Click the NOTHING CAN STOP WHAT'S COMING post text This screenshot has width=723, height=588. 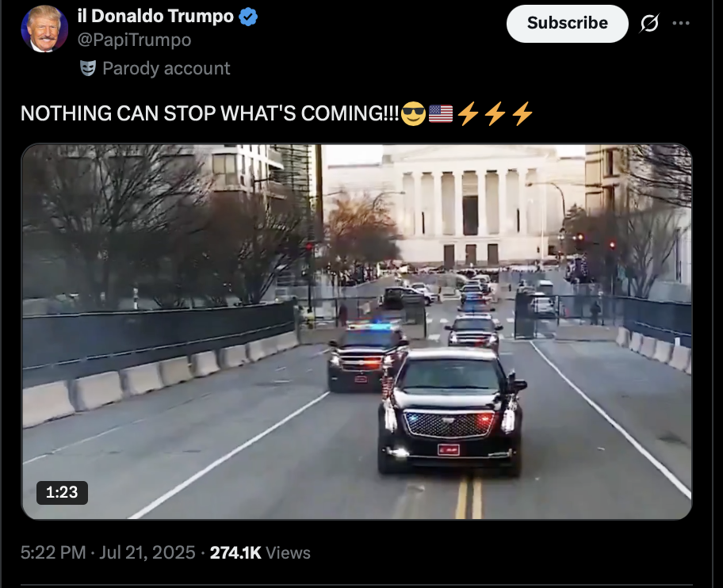coord(210,113)
